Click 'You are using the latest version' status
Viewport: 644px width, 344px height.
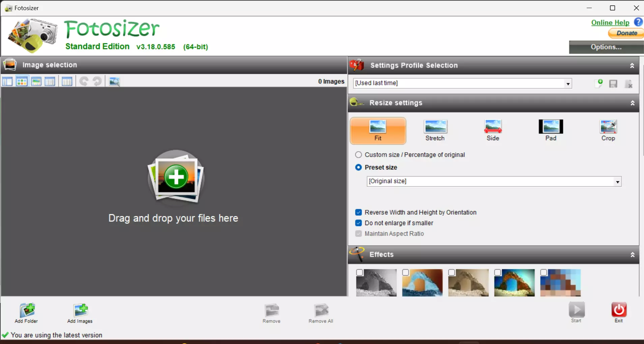pos(56,335)
